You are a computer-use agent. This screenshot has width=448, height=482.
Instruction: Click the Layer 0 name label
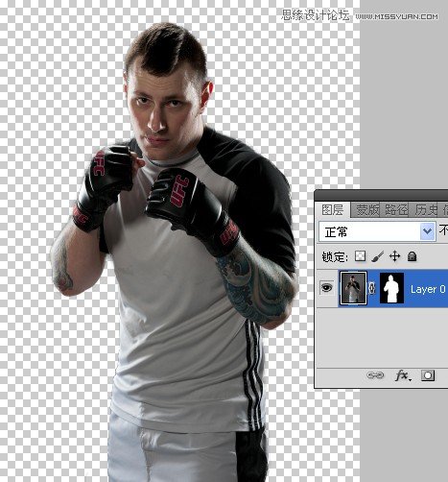click(x=428, y=289)
